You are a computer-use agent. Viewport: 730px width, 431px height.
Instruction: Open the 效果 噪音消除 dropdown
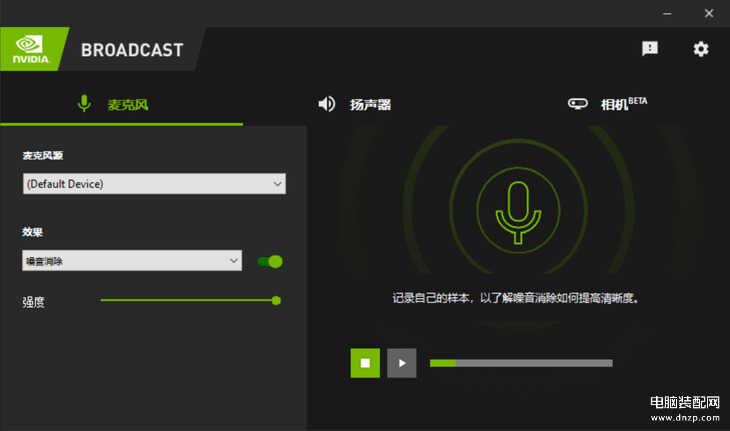[x=132, y=261]
